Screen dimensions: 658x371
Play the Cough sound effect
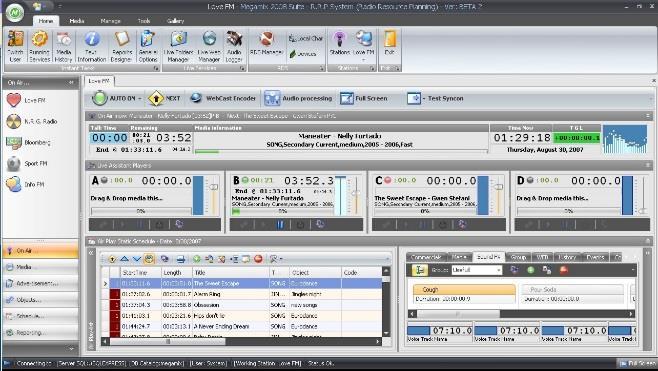point(464,293)
